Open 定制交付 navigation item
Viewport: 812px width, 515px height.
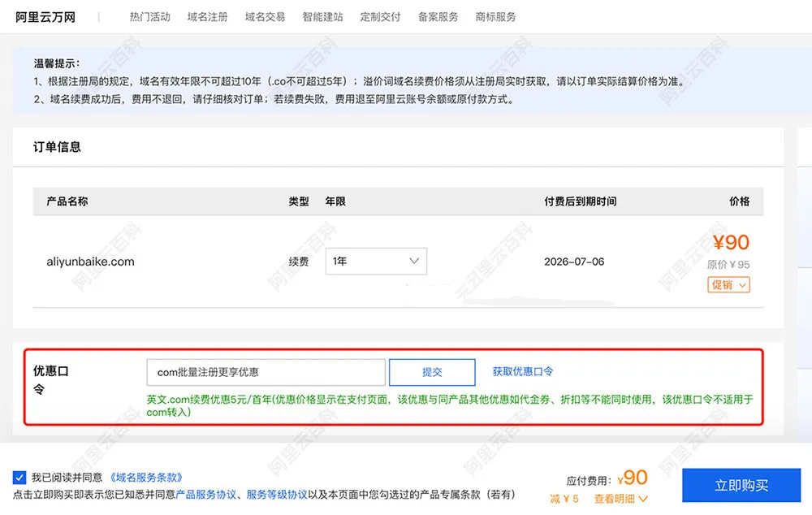[x=380, y=17]
